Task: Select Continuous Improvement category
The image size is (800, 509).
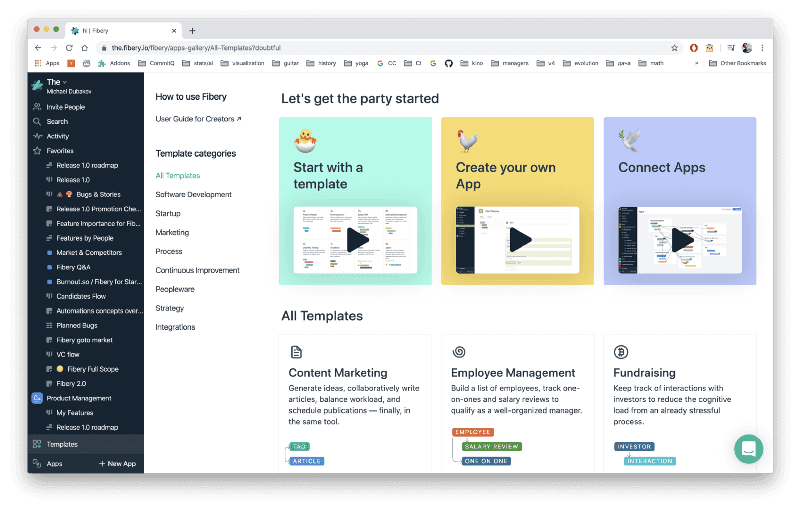Action: coord(197,270)
